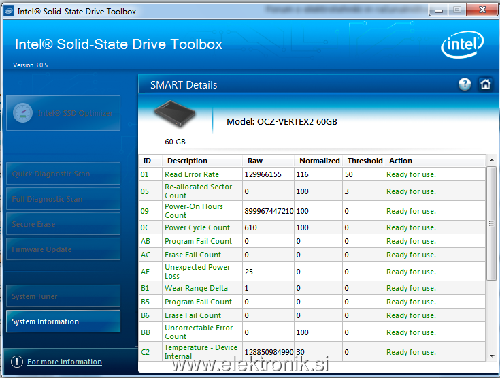The width and height of the screenshot is (500, 378).
Task: Select the Unexpected Power Loss row
Action: [x=312, y=271]
